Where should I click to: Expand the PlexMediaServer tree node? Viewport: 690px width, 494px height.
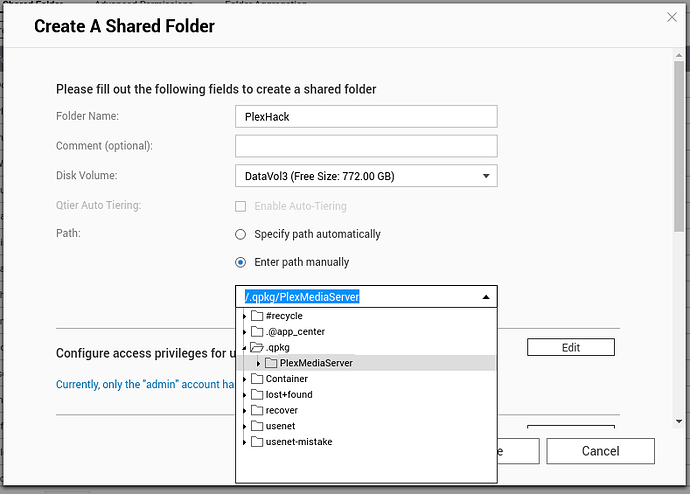(x=258, y=363)
